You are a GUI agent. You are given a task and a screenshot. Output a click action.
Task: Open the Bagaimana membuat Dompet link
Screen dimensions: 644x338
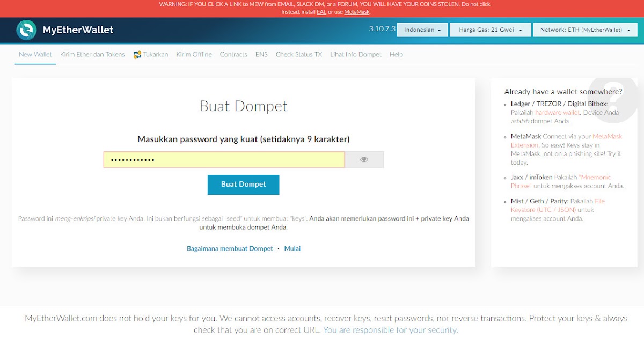[230, 249]
